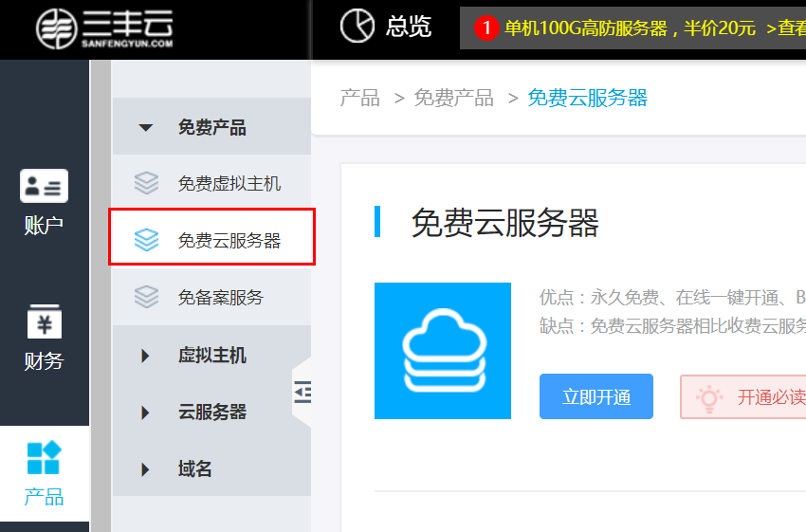The width and height of the screenshot is (806, 532).
Task: Click the vertical scrollbar beside the main navigation
Action: pyautogui.click(x=101, y=296)
